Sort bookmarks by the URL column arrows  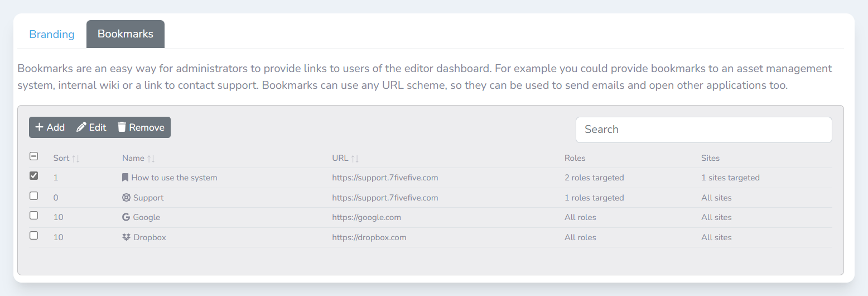pos(355,159)
